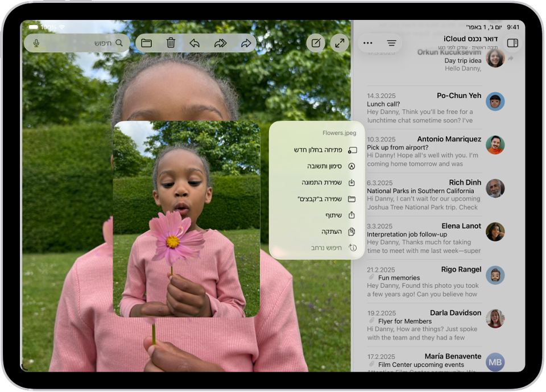
Task: Move message using the folder icon
Action: [146, 43]
